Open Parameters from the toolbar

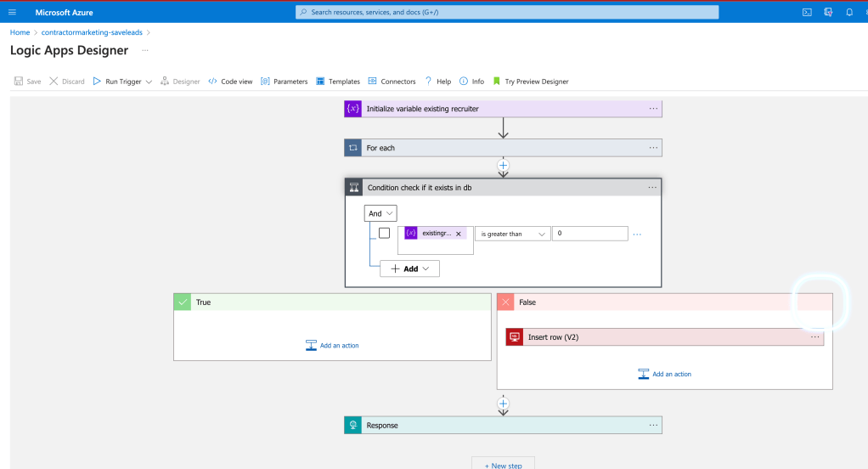click(284, 82)
